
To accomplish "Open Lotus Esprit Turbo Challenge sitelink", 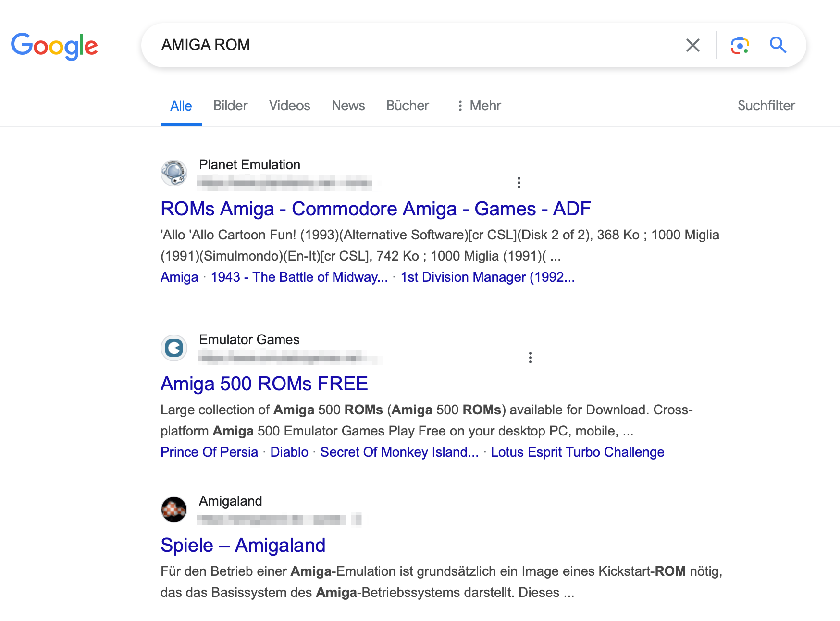I will pyautogui.click(x=578, y=452).
